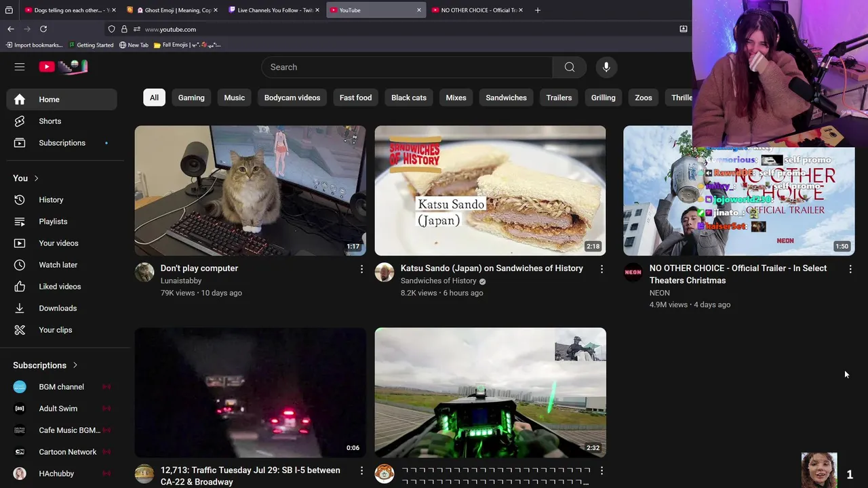Image resolution: width=868 pixels, height=488 pixels.
Task: Start voice search with microphone icon
Action: [x=606, y=67]
